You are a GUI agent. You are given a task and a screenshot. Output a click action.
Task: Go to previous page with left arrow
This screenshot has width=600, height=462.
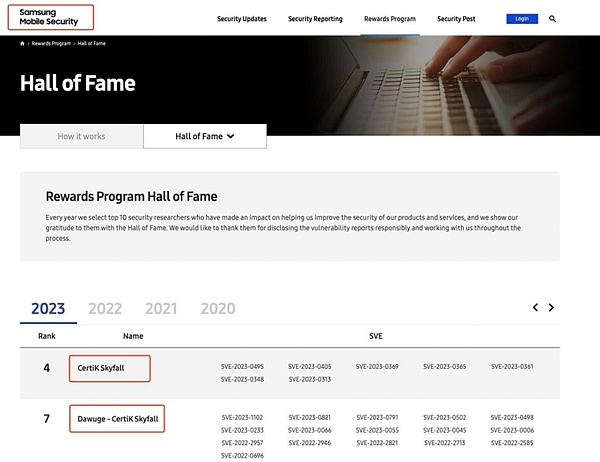pos(535,308)
